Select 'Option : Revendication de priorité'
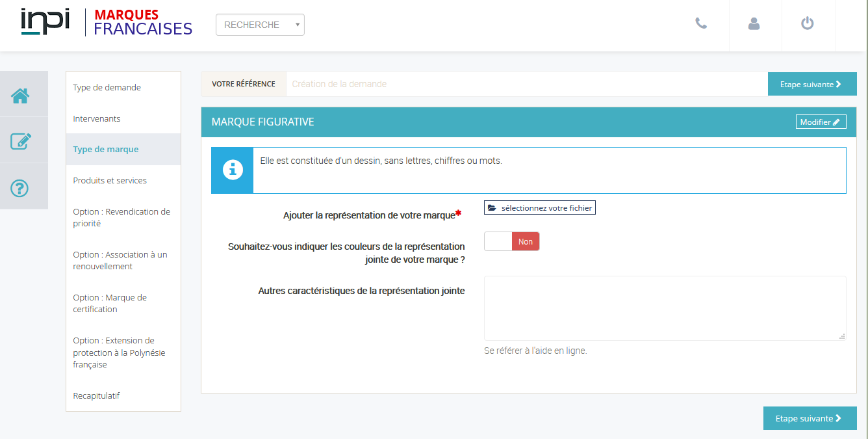This screenshot has height=439, width=868. click(x=121, y=218)
